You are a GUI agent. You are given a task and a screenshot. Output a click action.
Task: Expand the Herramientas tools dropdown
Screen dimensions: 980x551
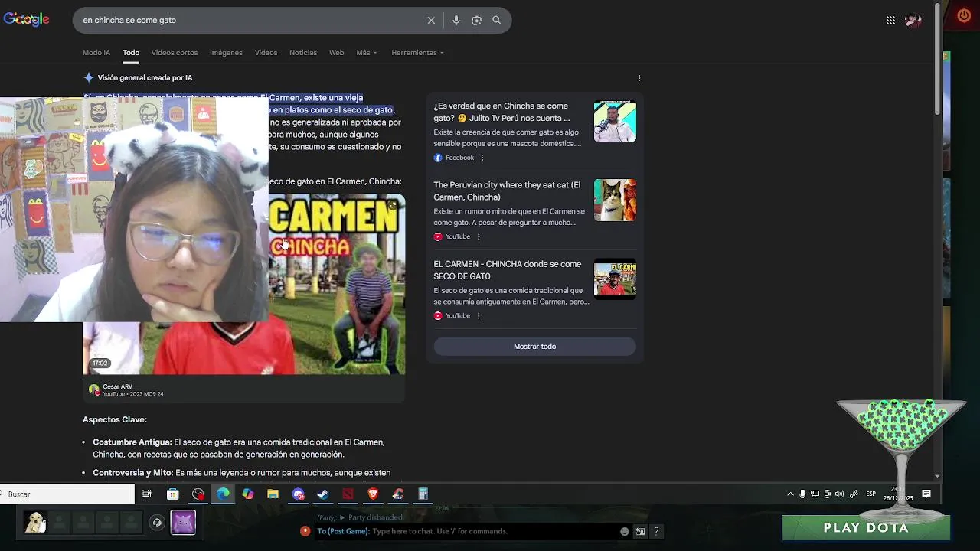(x=417, y=53)
